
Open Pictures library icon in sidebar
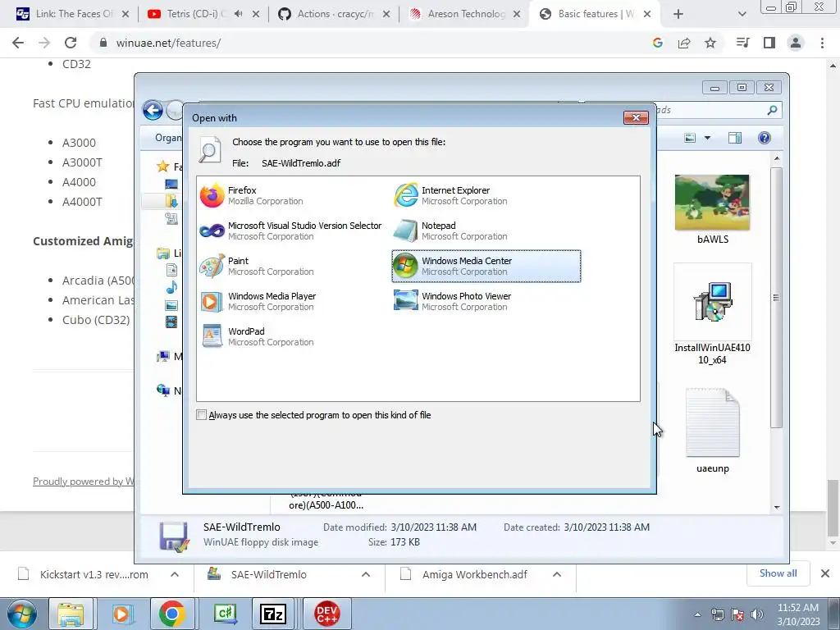pos(171,305)
